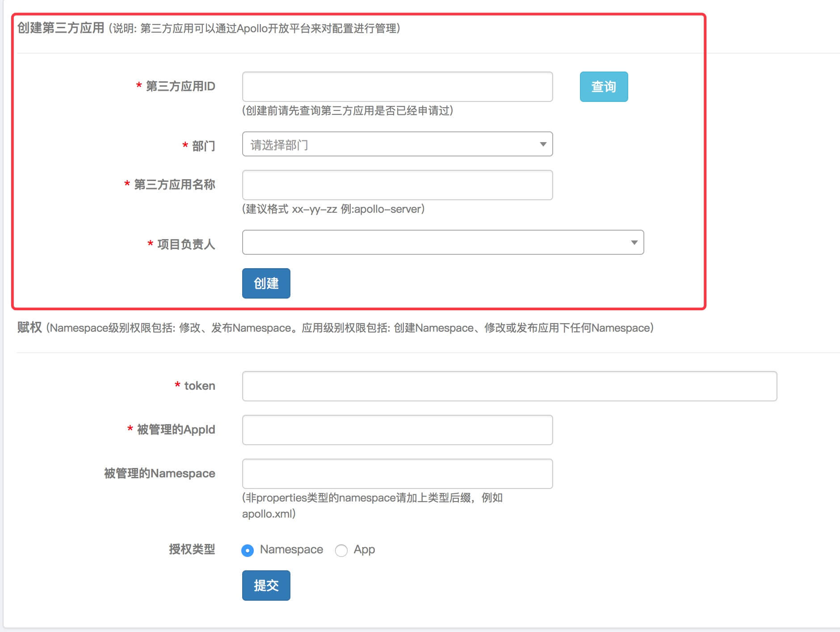This screenshot has width=840, height=632.
Task: Select the Namespace authorization radio button
Action: [x=248, y=550]
